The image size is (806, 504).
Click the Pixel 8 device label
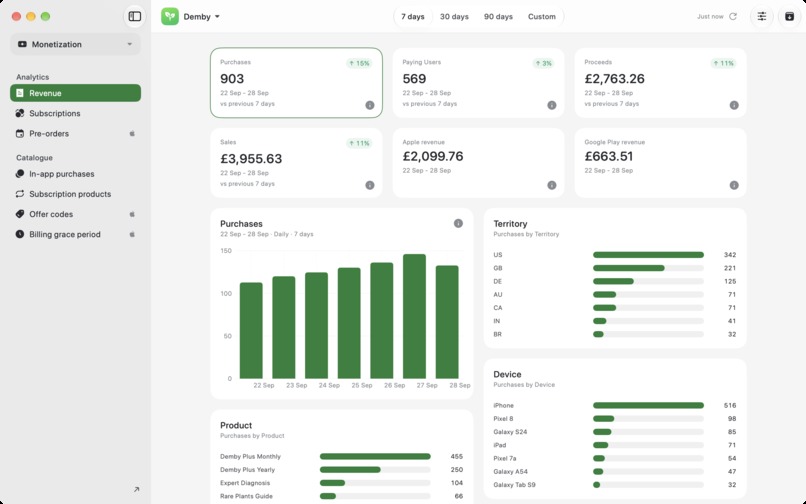(503, 419)
